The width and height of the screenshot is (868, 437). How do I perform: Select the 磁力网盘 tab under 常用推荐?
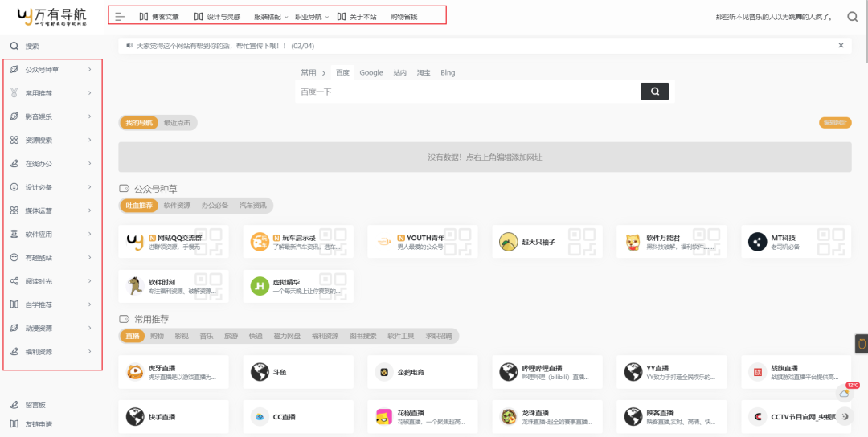pyautogui.click(x=287, y=336)
